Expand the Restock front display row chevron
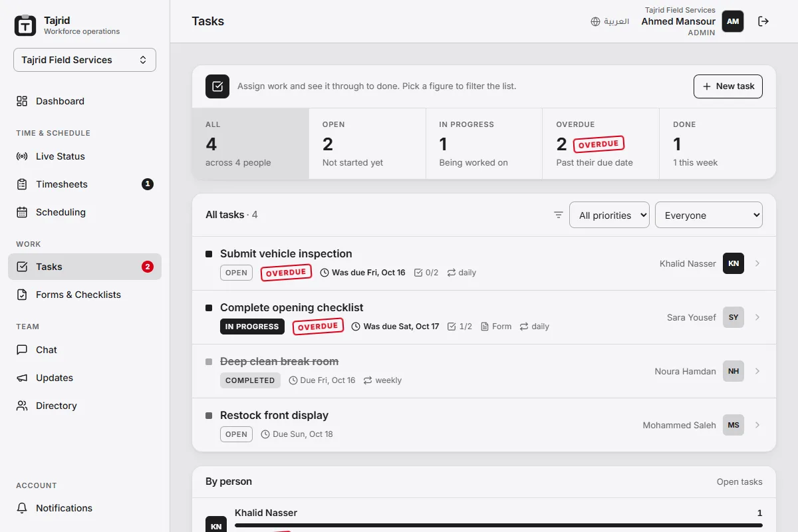 [757, 425]
